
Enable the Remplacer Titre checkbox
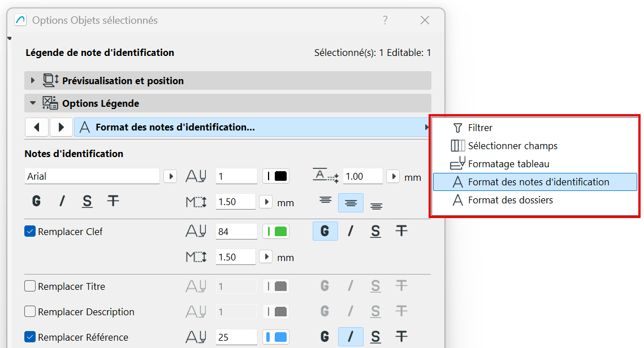tap(31, 286)
